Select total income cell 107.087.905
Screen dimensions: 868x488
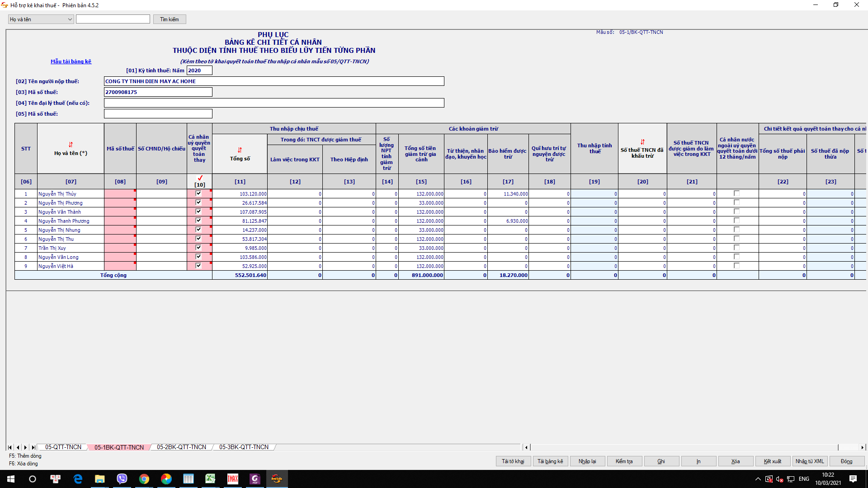240,212
